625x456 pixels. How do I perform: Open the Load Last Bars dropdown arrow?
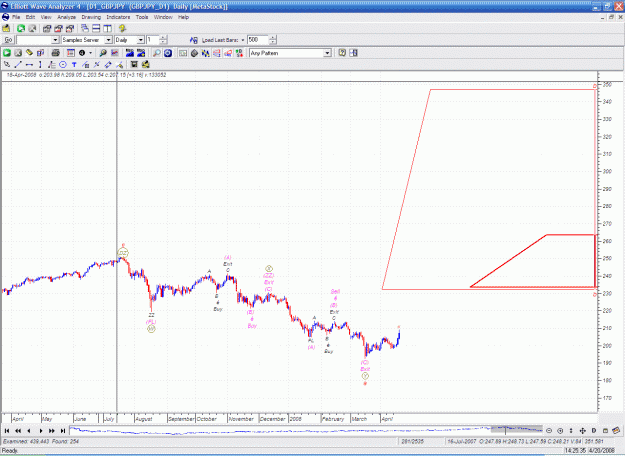pos(243,40)
